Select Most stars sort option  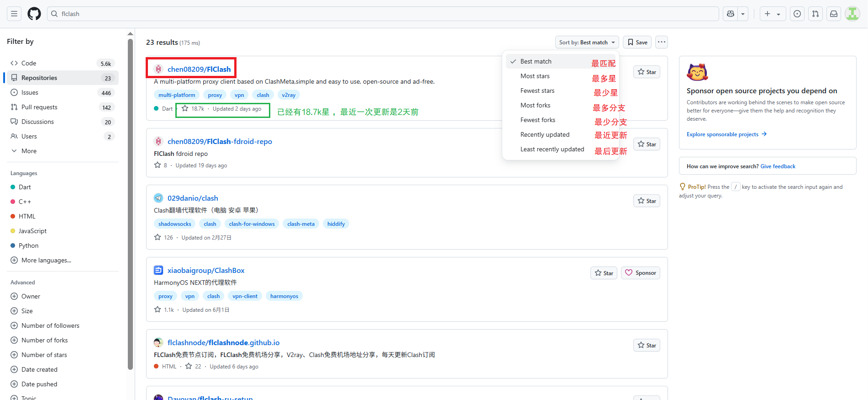(535, 76)
